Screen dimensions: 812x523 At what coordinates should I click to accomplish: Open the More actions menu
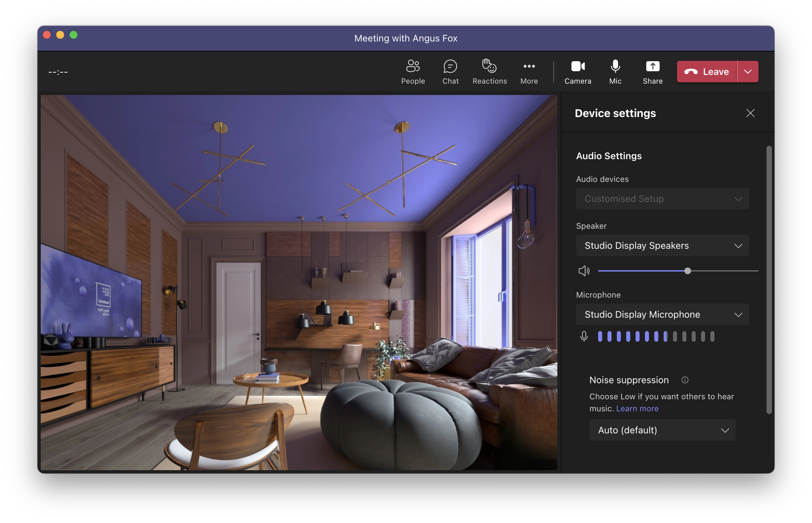(x=529, y=72)
